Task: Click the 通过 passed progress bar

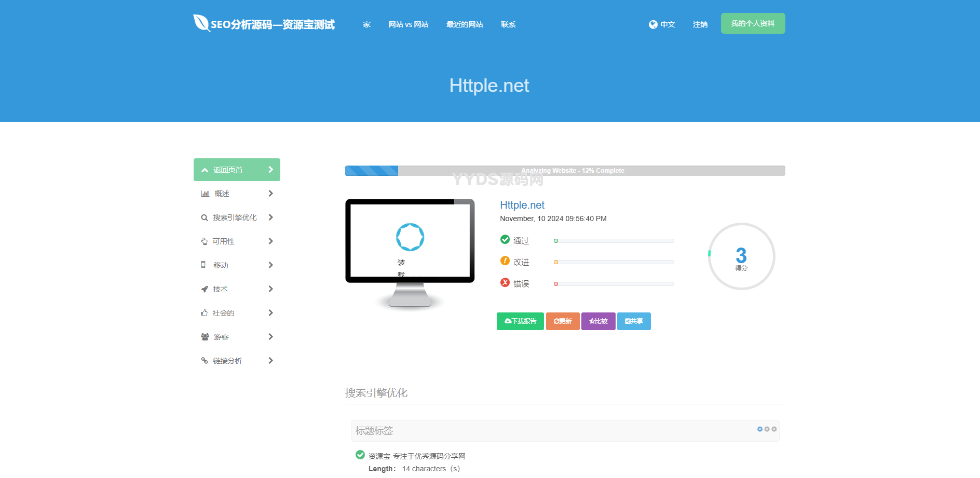Action: pos(614,241)
